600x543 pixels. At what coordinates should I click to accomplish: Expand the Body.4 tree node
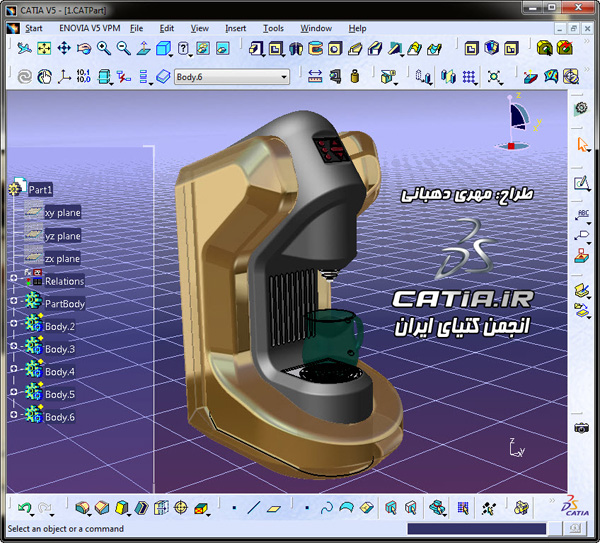(14, 369)
